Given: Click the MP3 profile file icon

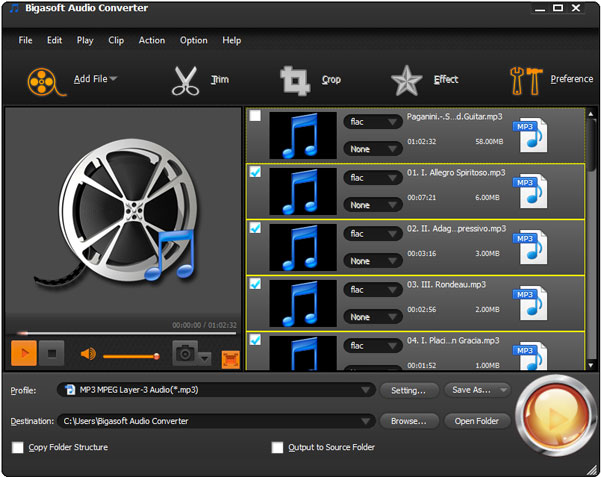Looking at the screenshot, I should click(x=70, y=390).
